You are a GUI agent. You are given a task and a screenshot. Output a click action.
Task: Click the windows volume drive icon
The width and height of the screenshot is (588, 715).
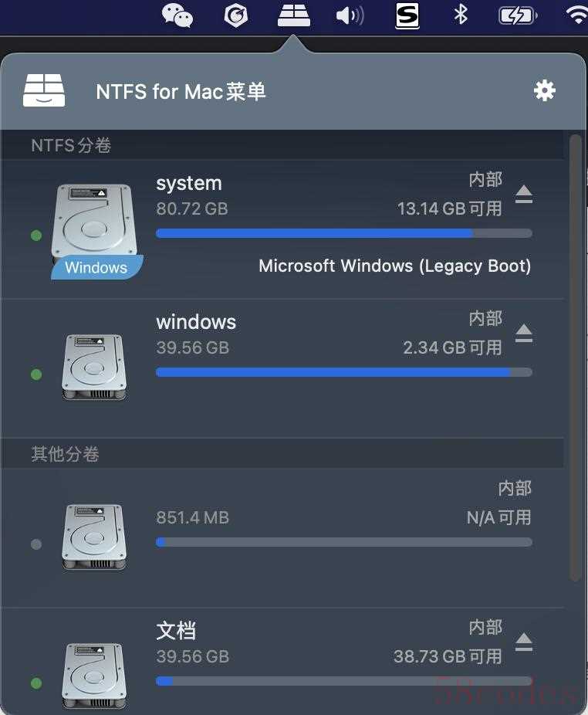(93, 367)
